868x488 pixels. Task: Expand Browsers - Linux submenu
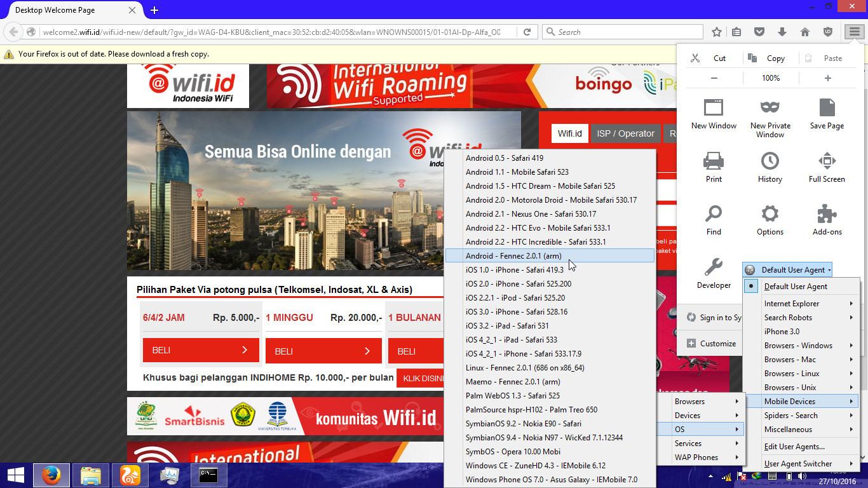(801, 374)
